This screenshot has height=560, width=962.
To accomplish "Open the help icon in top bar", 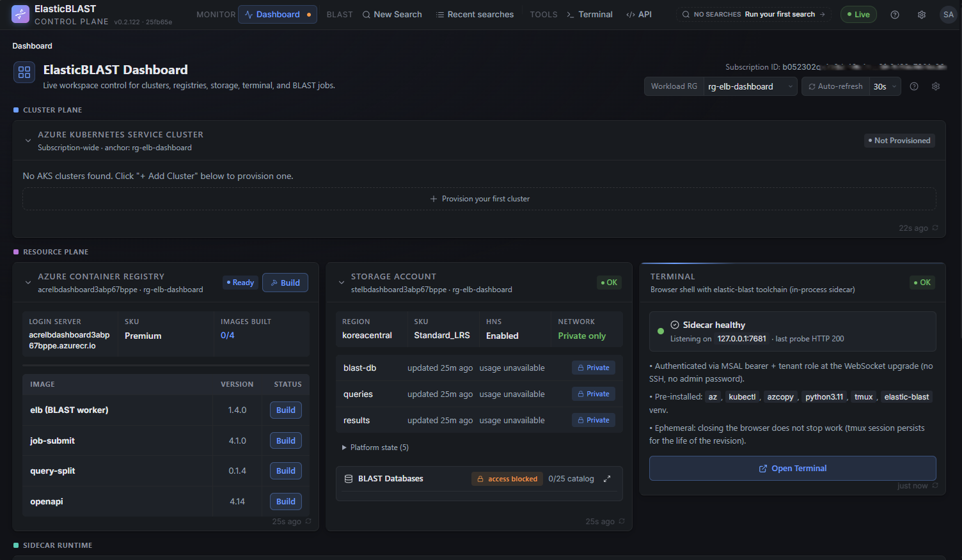I will pos(895,15).
